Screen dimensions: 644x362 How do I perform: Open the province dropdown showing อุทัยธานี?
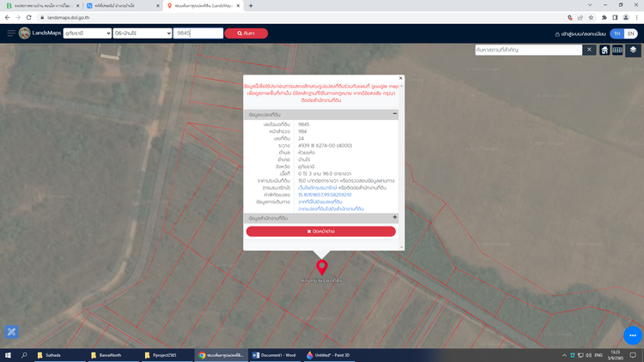point(85,33)
